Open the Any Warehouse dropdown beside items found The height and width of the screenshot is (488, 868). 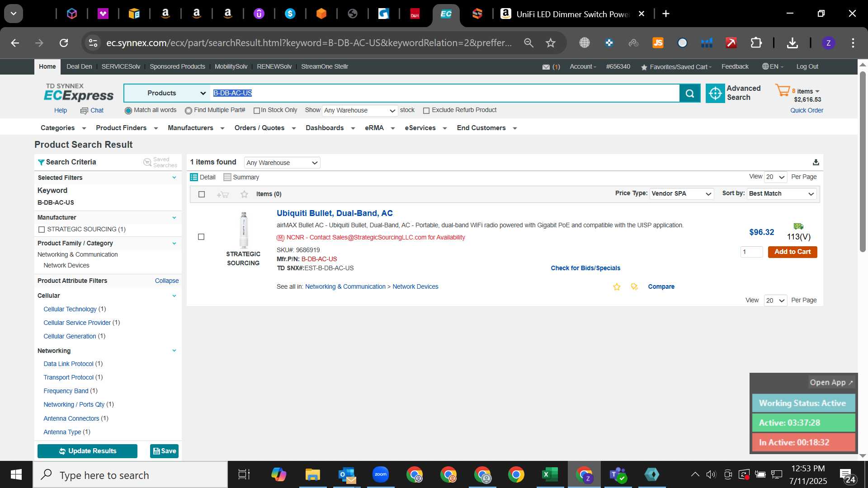282,163
